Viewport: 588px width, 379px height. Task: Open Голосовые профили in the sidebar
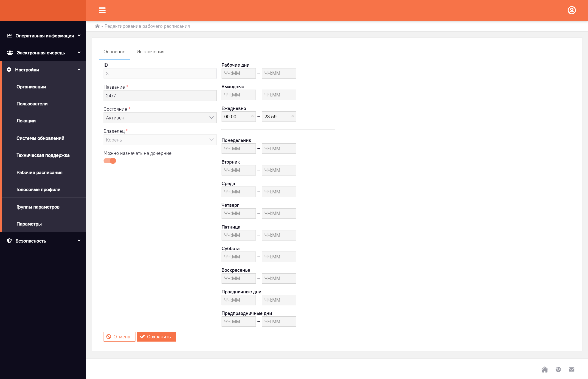tap(38, 189)
